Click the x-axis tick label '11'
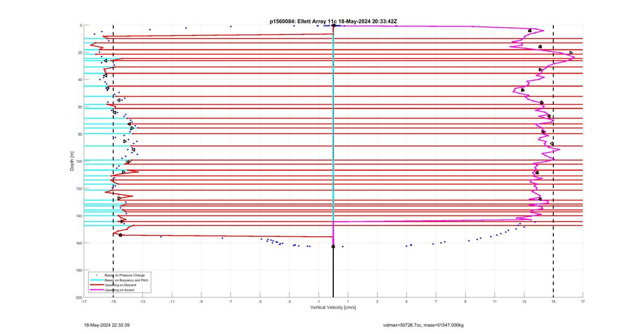This screenshot has height=334, width=644. pos(495,301)
